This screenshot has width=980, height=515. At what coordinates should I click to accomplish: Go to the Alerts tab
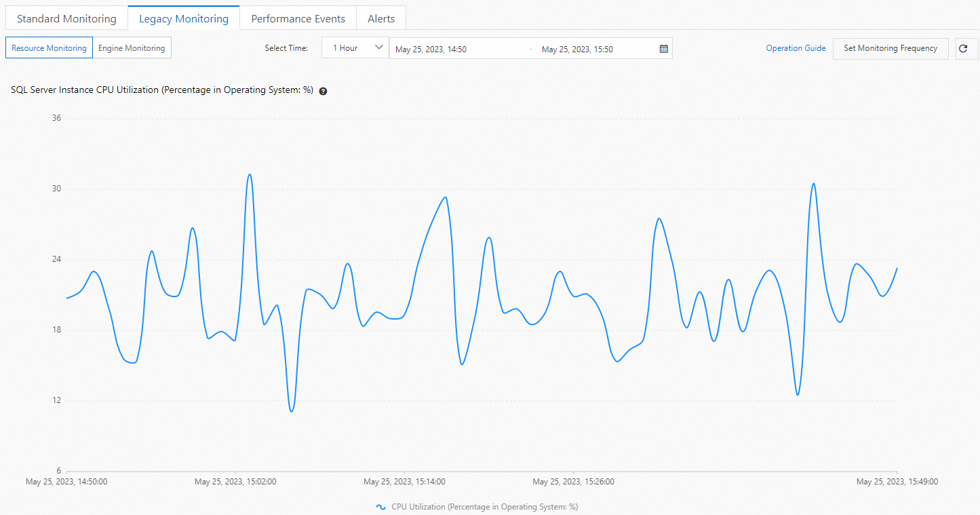381,19
